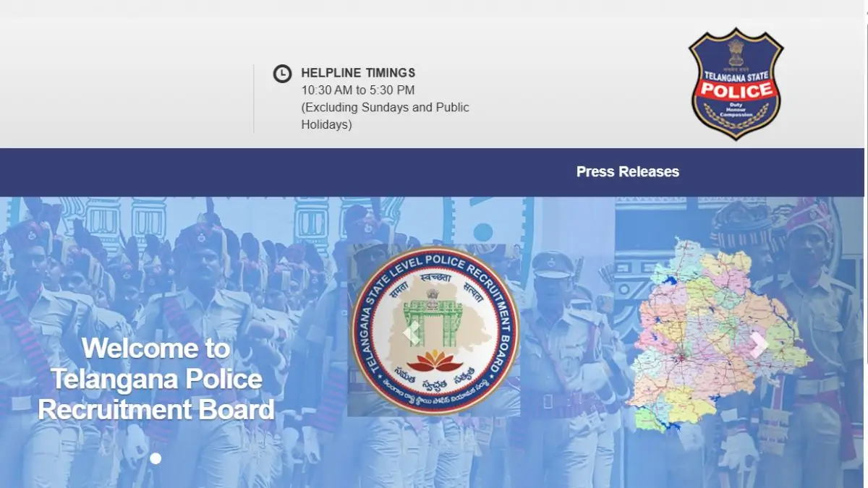Advance to the next carousel slide
Viewport: 868px width, 488px height.
click(x=759, y=345)
